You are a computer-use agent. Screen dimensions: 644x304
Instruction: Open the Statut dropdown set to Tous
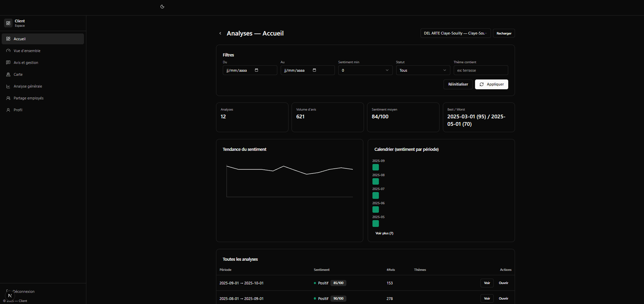[423, 70]
